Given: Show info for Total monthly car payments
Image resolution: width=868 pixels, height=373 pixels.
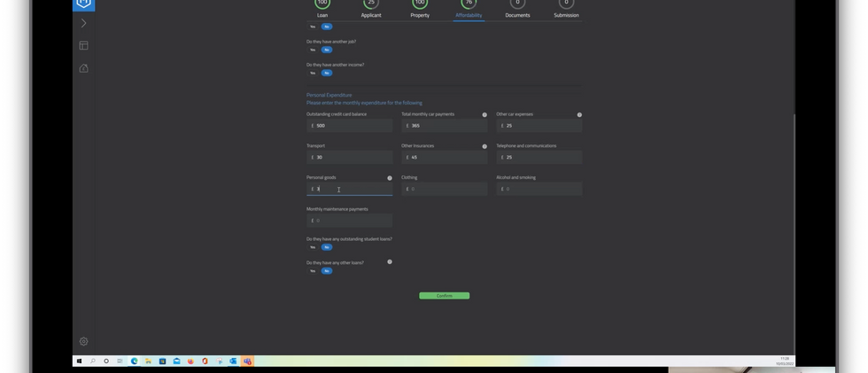Looking at the screenshot, I should coord(484,114).
